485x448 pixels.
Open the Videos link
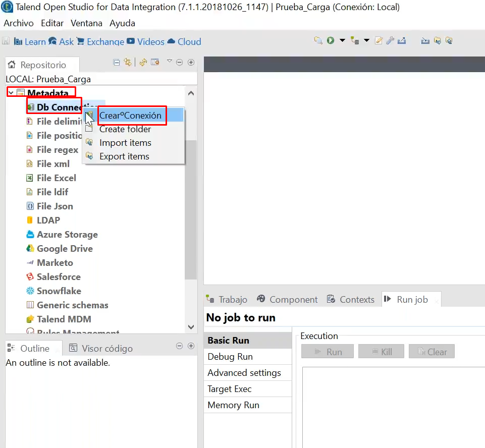pos(146,41)
